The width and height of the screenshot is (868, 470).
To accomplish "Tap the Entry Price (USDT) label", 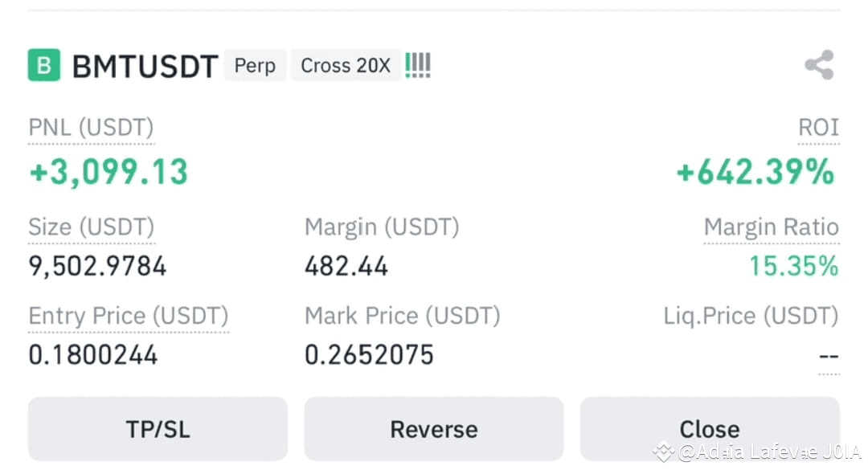I will [x=129, y=316].
